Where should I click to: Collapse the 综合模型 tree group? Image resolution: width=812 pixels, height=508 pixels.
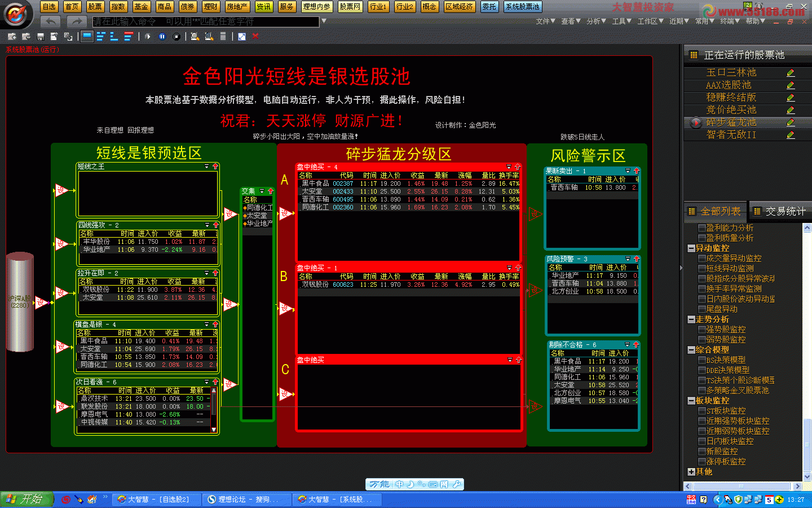click(691, 350)
